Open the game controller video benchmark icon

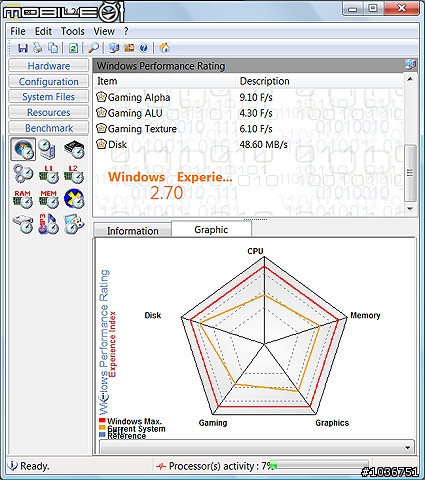[74, 224]
